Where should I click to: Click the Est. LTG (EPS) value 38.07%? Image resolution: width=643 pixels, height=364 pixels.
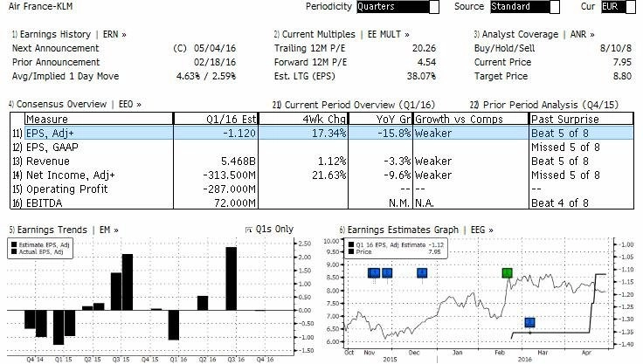tap(421, 76)
